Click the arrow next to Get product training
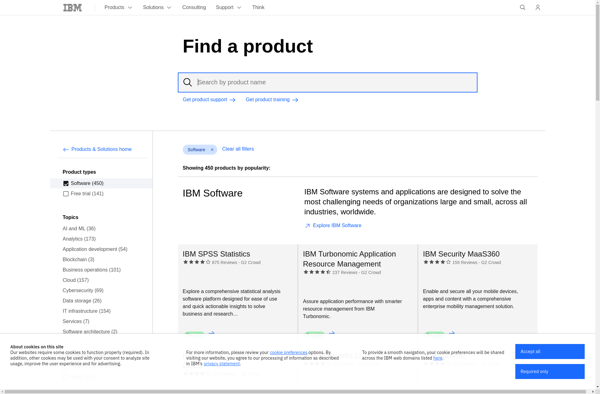 (295, 100)
